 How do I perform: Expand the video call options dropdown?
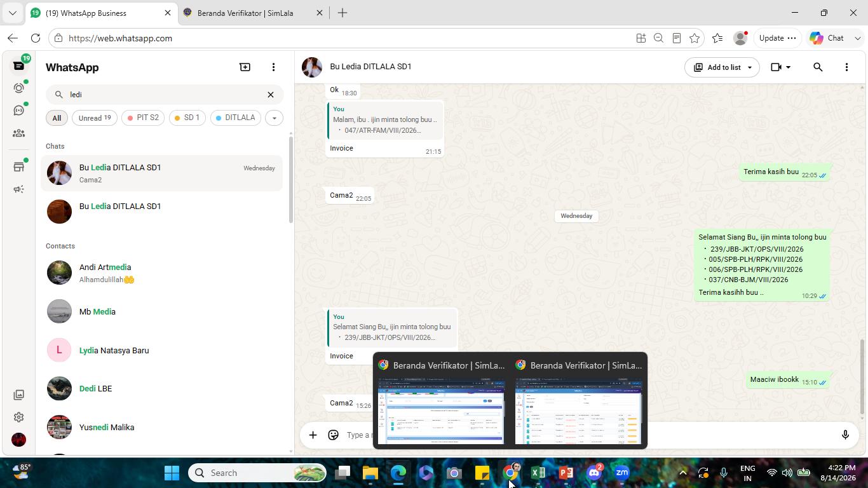(788, 67)
